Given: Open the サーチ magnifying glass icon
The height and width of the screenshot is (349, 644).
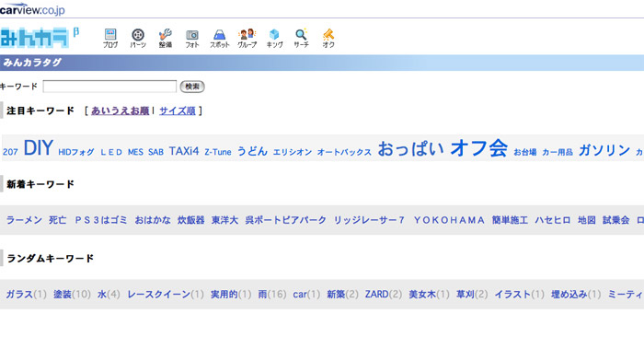Looking at the screenshot, I should pyautogui.click(x=301, y=39).
